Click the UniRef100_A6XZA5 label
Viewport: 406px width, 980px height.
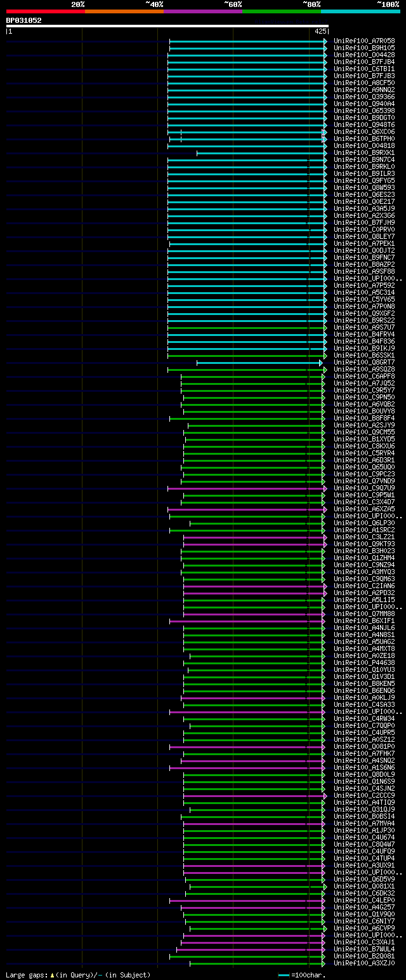pos(364,509)
